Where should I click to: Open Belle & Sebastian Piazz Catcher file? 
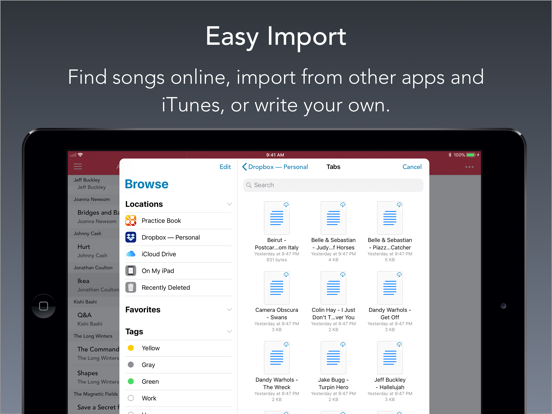pos(390,231)
